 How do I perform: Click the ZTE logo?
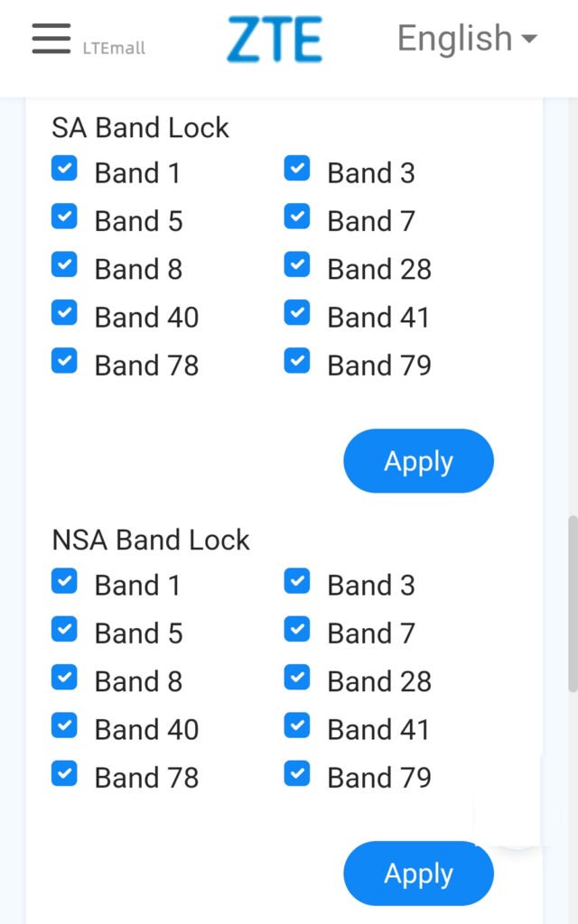click(x=275, y=40)
